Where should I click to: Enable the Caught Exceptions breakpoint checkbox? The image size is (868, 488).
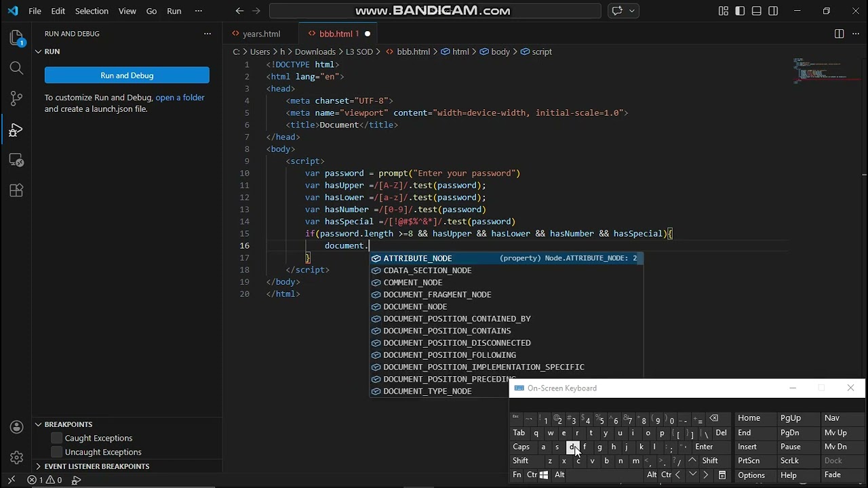(x=57, y=438)
